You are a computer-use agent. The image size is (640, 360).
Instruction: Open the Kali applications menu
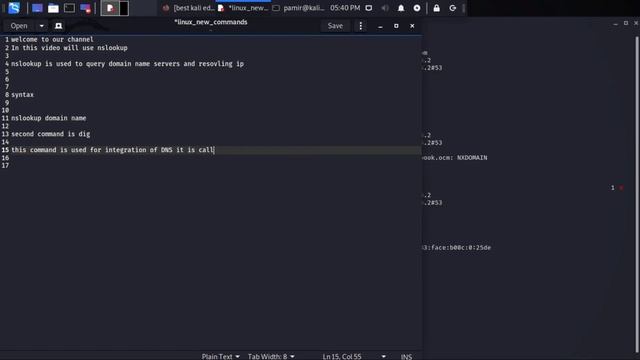(x=14, y=8)
